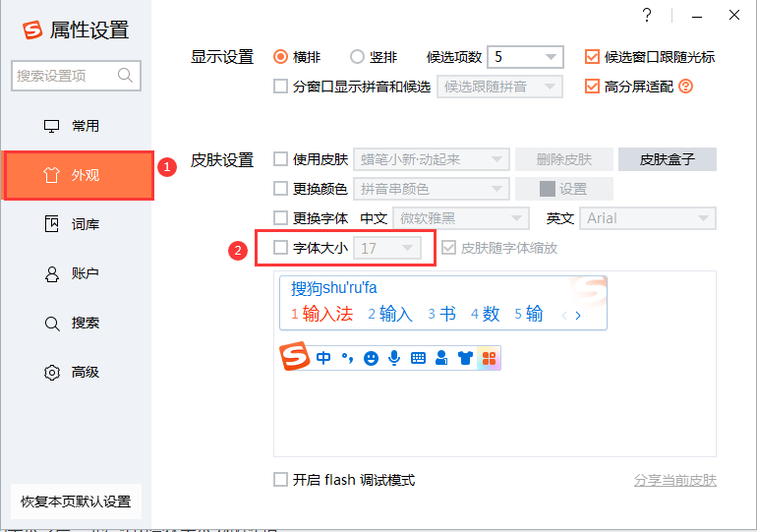Open the 拼音串颜色 dropdown

pos(432,189)
